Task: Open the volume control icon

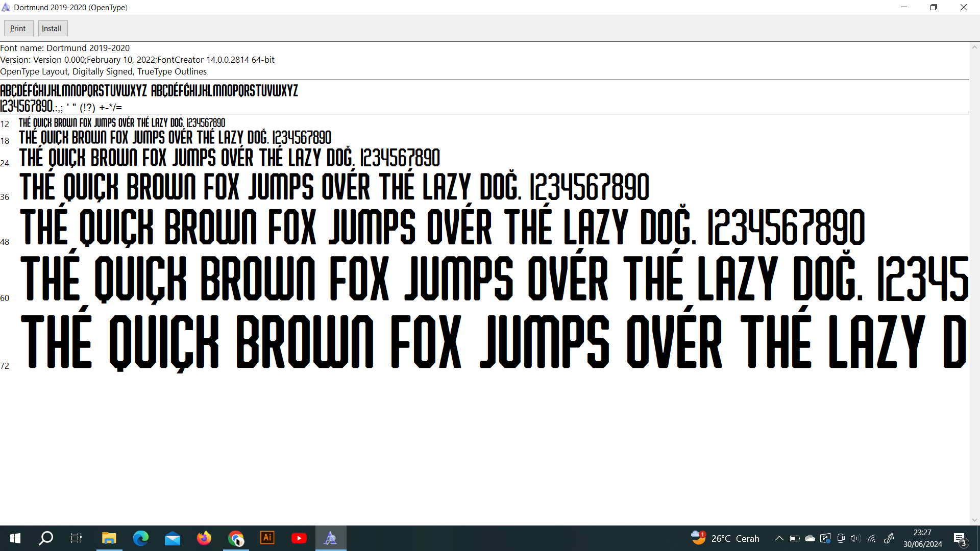Action: click(855, 538)
